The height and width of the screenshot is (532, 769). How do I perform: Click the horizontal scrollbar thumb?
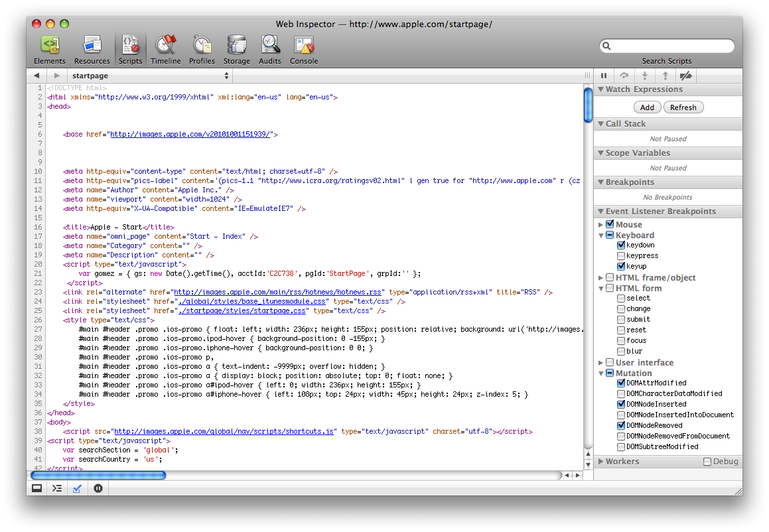pos(98,475)
